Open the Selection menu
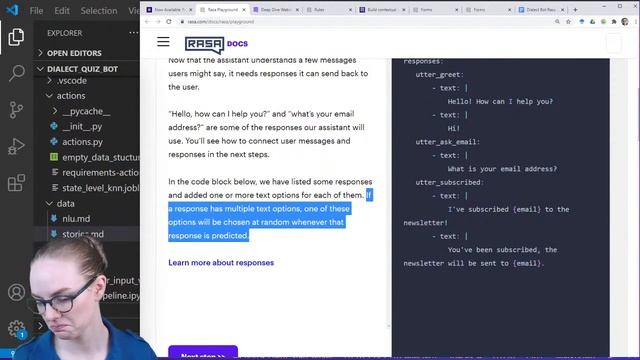The image size is (640, 360). coord(99,11)
